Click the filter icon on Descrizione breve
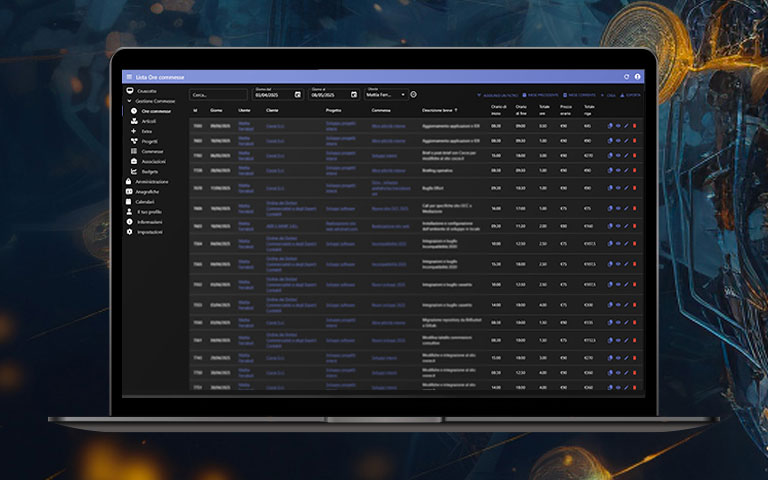 [456, 110]
